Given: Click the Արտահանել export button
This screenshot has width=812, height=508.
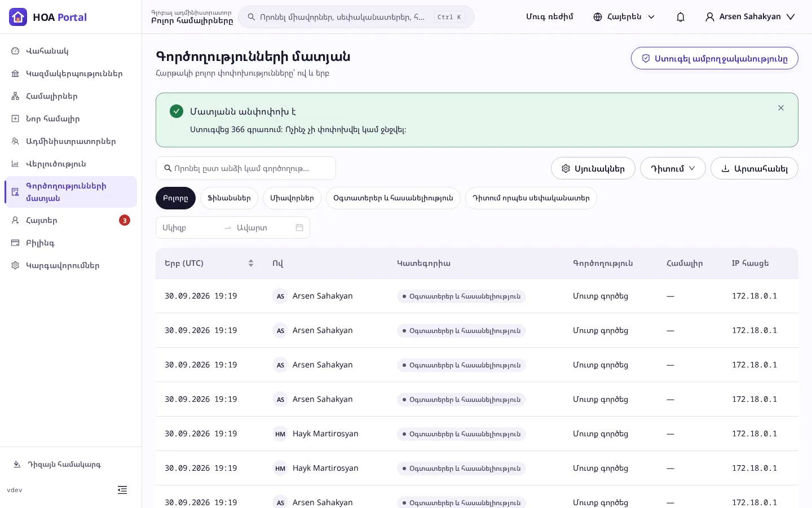Looking at the screenshot, I should [x=754, y=168].
